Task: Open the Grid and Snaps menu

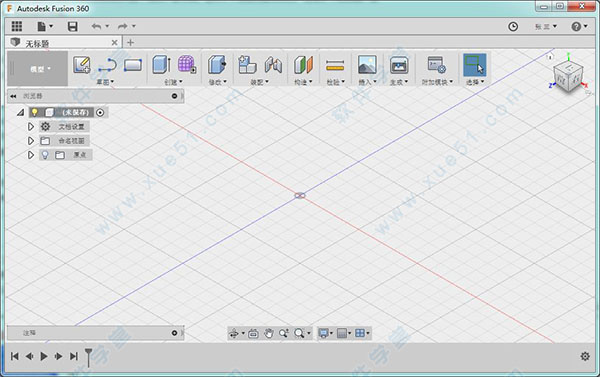Action: pos(344,333)
